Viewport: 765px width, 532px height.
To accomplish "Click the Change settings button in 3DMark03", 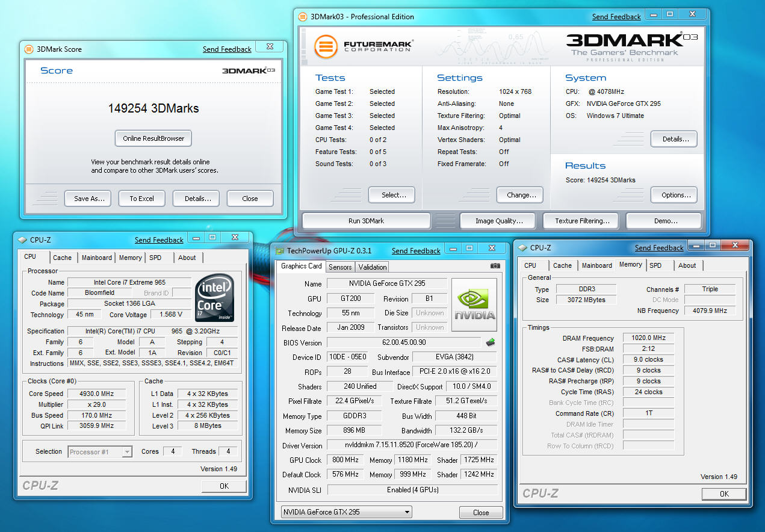I will [x=520, y=195].
